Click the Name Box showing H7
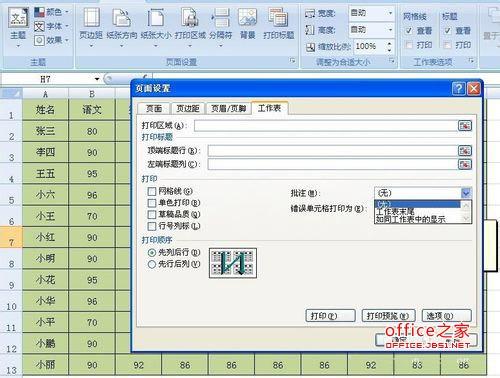This screenshot has width=500, height=378. pos(45,79)
